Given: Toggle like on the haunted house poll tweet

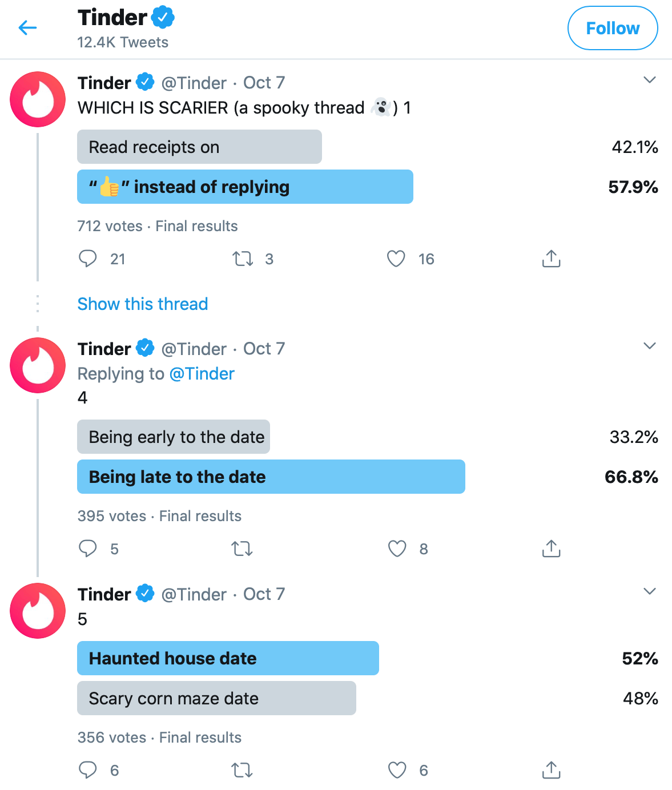Looking at the screenshot, I should pos(396,769).
